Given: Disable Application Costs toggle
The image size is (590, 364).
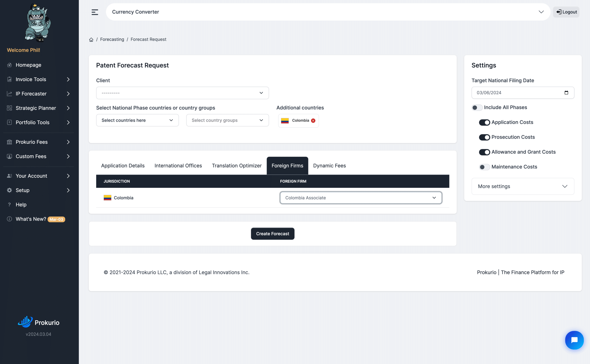Looking at the screenshot, I should pyautogui.click(x=484, y=122).
